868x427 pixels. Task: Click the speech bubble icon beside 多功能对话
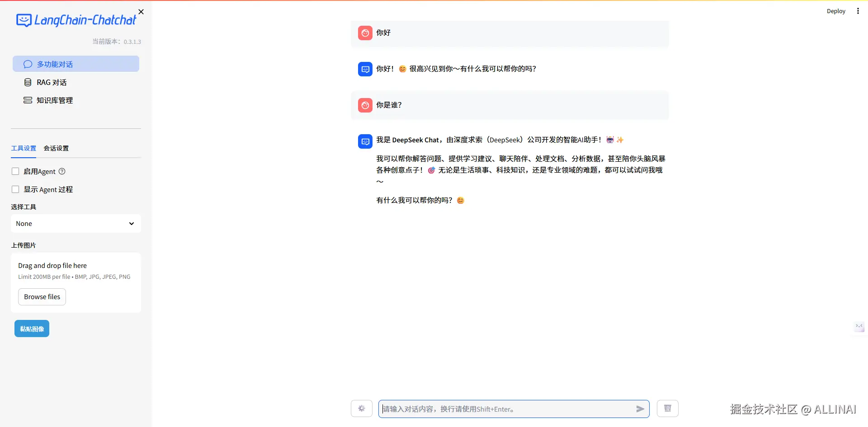[28, 64]
